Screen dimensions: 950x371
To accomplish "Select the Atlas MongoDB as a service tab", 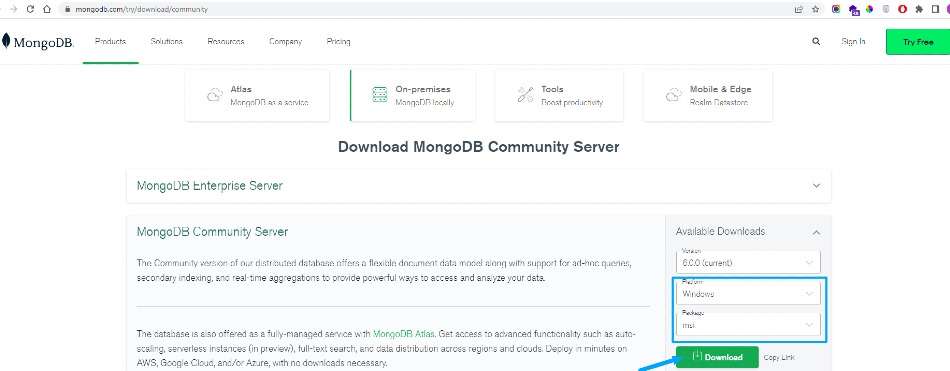I will 257,95.
